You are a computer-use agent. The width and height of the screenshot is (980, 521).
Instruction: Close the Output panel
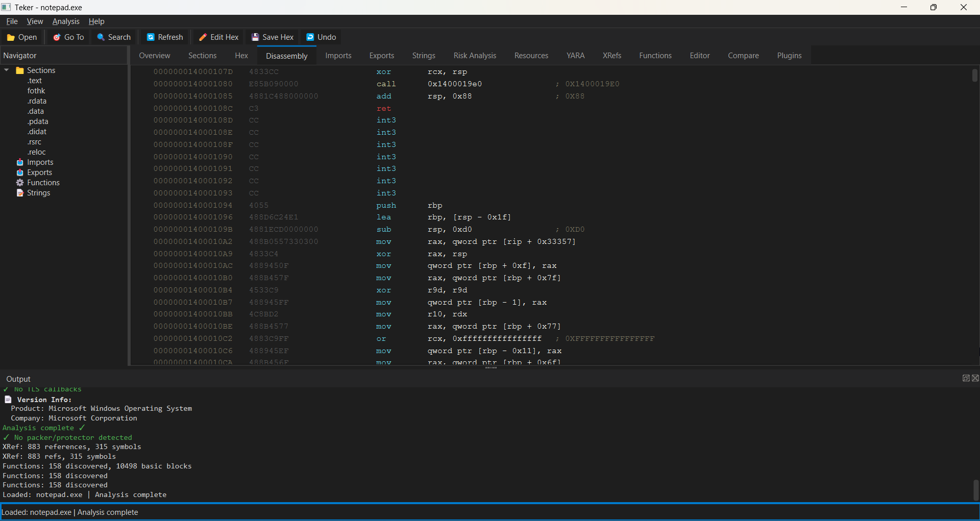click(x=975, y=378)
